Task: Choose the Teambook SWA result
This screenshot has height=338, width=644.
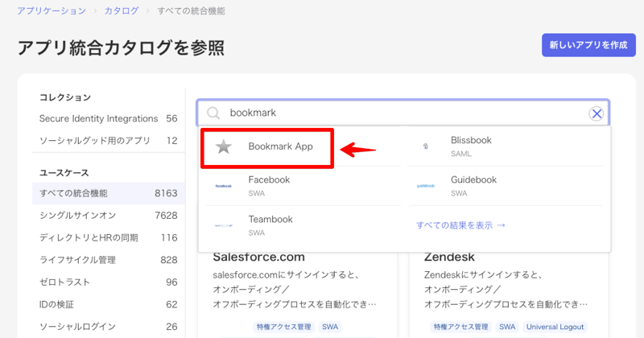Action: point(270,225)
